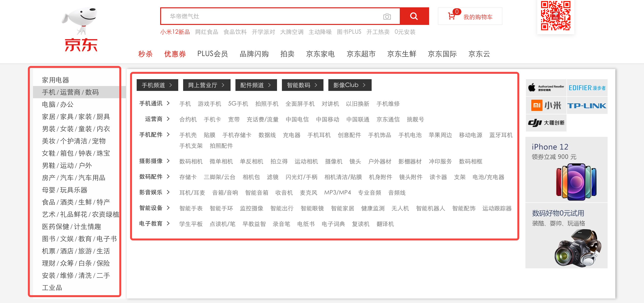The image size is (644, 303).
Task: Select 电脑 / 办公 in the sidebar
Action: click(58, 104)
